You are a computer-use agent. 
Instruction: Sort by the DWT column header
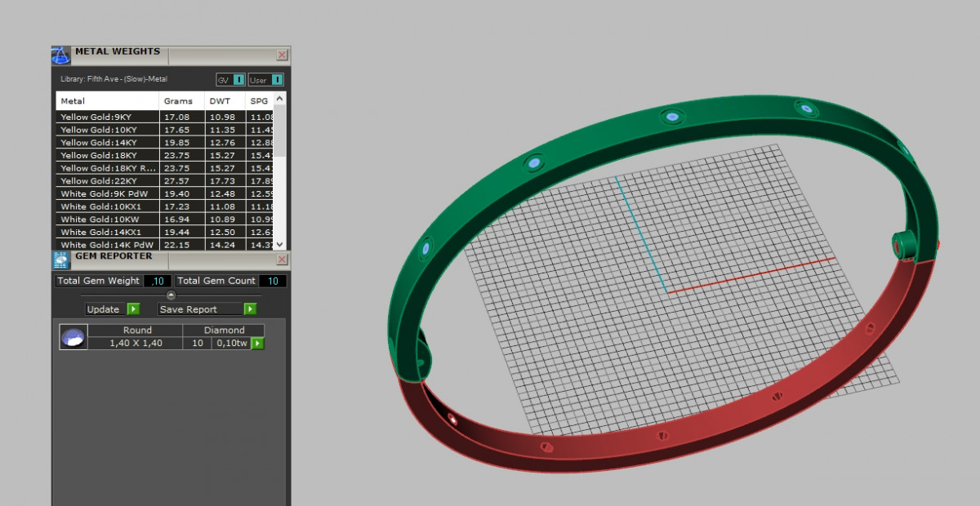point(225,101)
